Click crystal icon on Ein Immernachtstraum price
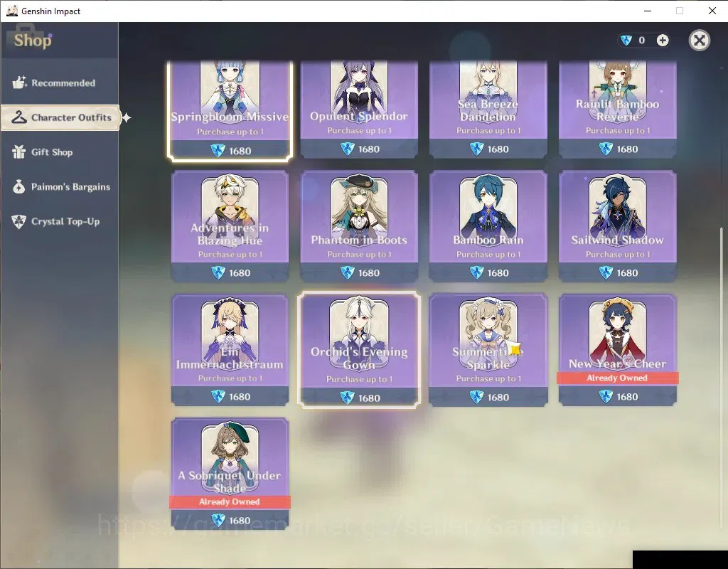The image size is (728, 569). click(x=218, y=397)
